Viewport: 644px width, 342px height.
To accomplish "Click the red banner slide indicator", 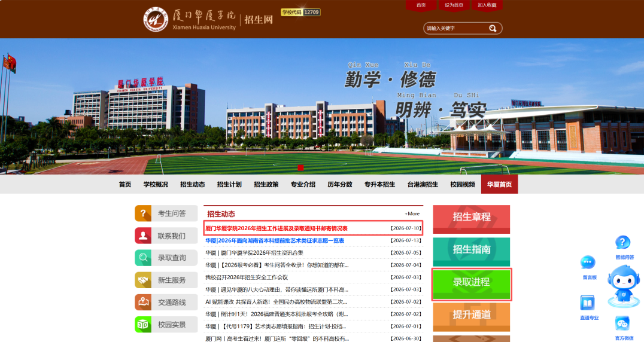I will click(300, 167).
